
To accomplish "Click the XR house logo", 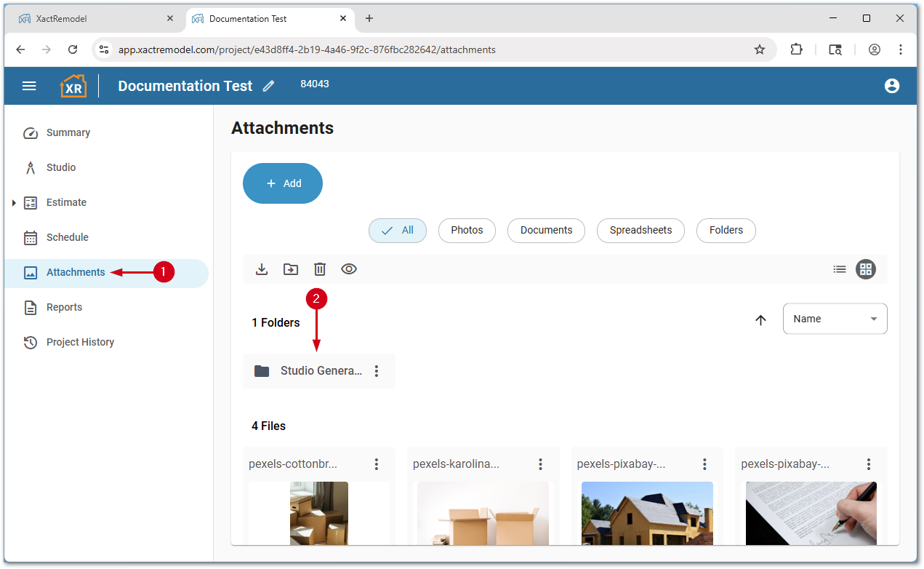I will point(73,86).
